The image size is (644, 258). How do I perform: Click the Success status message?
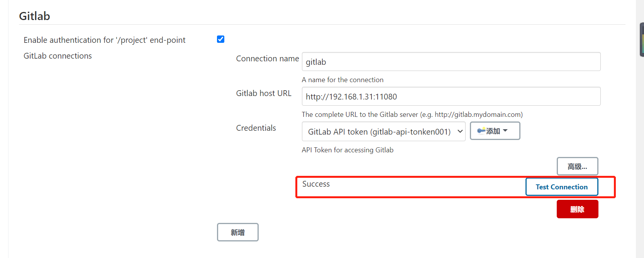316,184
